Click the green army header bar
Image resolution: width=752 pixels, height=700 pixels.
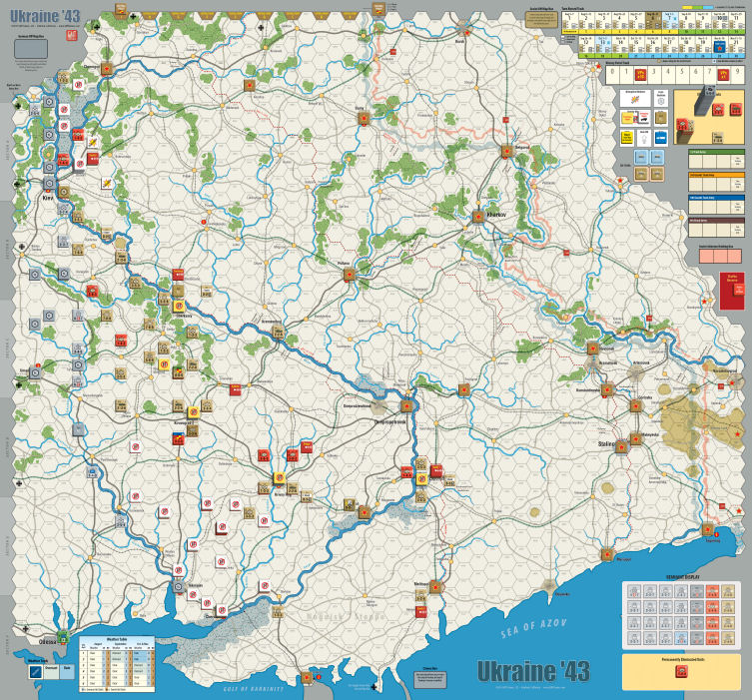[x=716, y=152]
